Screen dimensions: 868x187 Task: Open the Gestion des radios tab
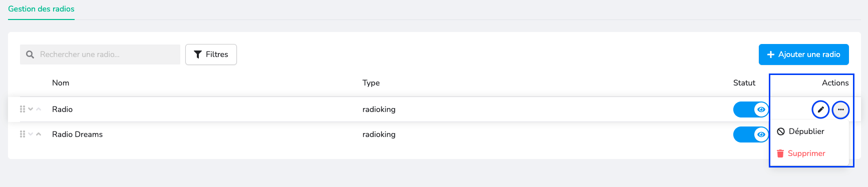(x=41, y=9)
